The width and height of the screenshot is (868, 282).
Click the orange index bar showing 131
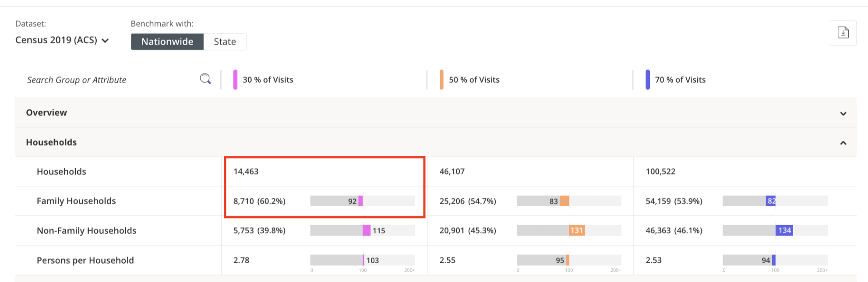pyautogui.click(x=576, y=230)
